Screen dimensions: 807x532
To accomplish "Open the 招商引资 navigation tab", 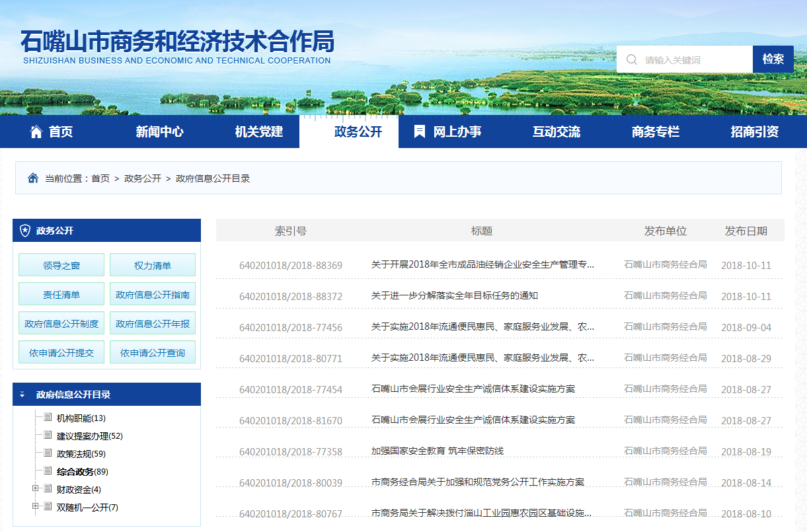I will 754,132.
